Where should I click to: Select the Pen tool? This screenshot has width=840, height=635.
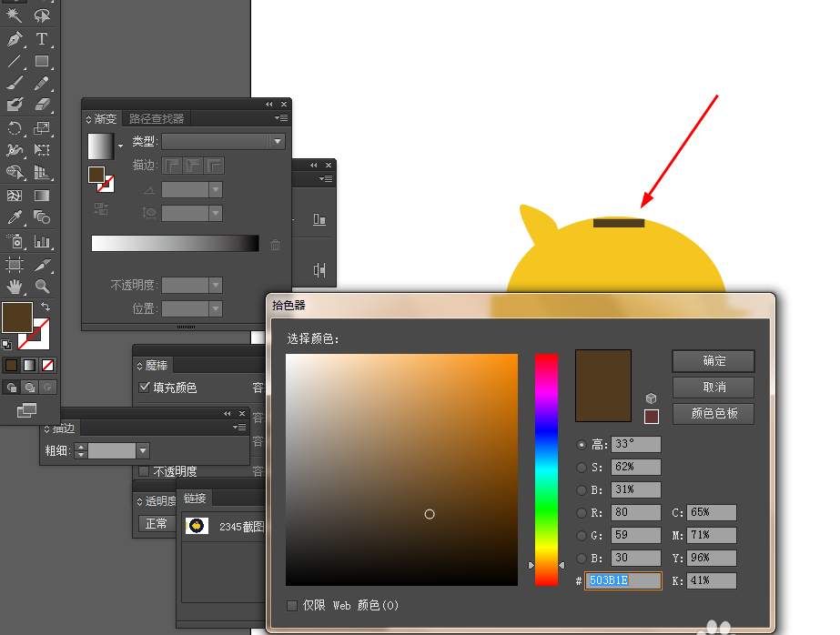(15, 38)
